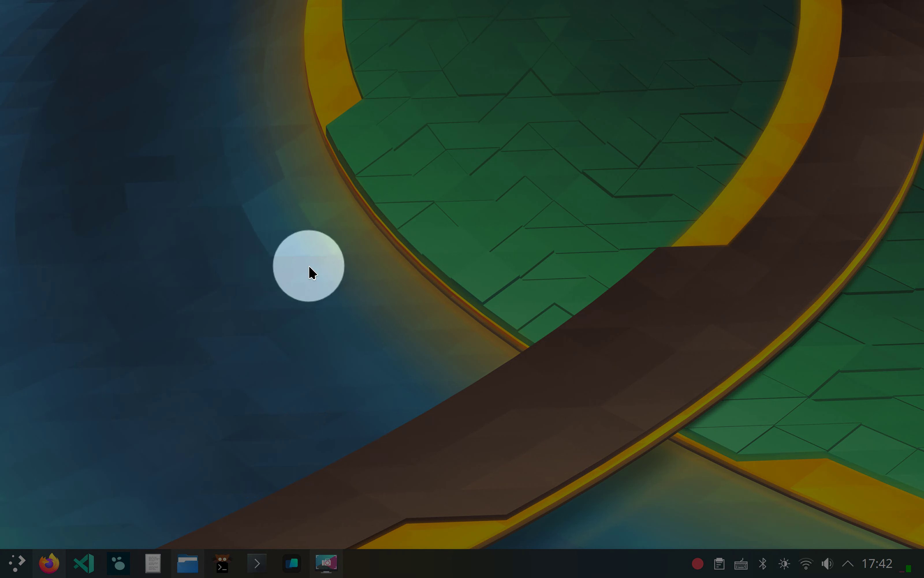Switch to the Spectacle screenshot tool
The image size is (924, 578).
(326, 564)
